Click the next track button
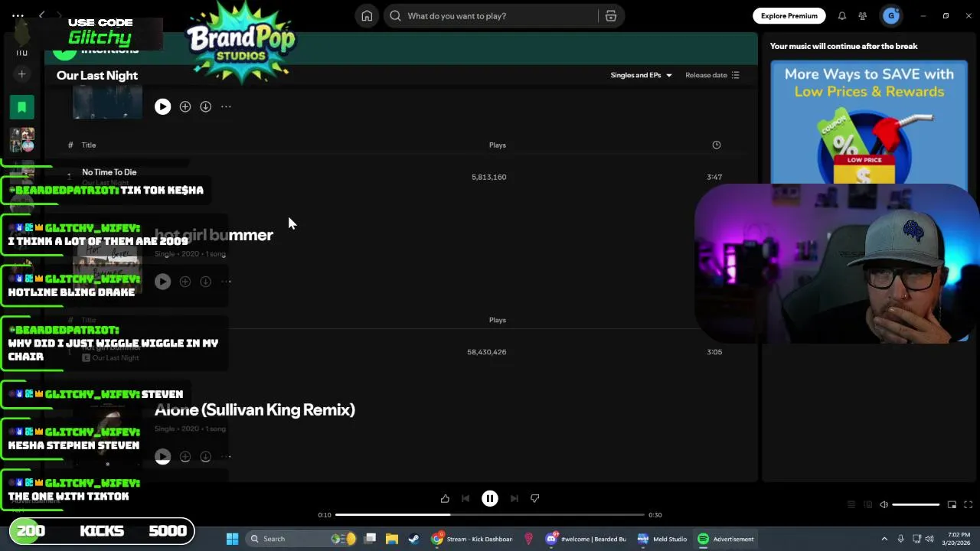 tap(514, 498)
